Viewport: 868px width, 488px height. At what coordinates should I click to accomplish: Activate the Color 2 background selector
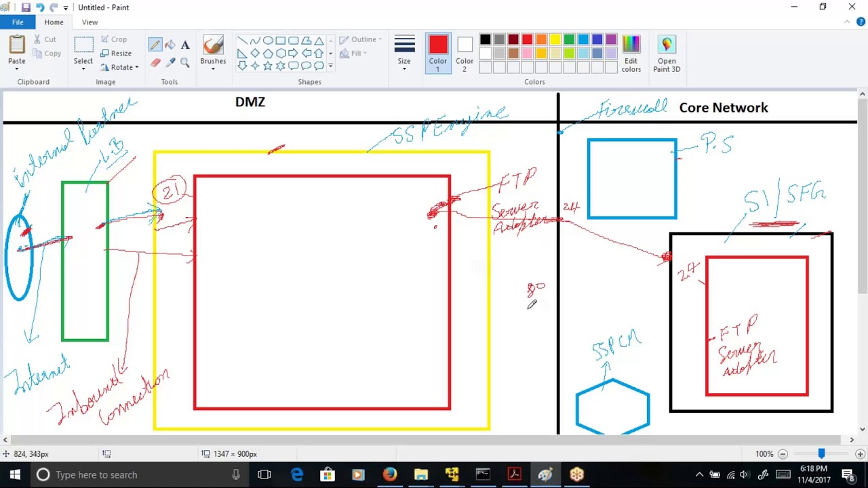(465, 54)
